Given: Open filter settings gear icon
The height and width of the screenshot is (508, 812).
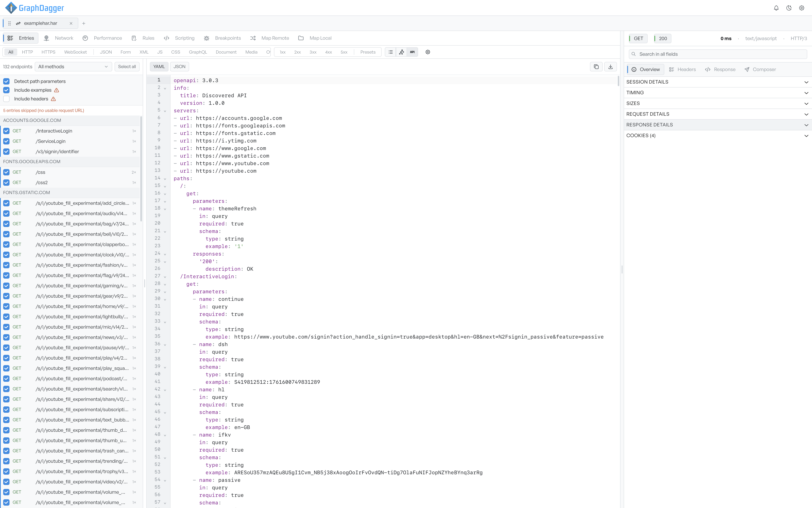Looking at the screenshot, I should pyautogui.click(x=428, y=52).
